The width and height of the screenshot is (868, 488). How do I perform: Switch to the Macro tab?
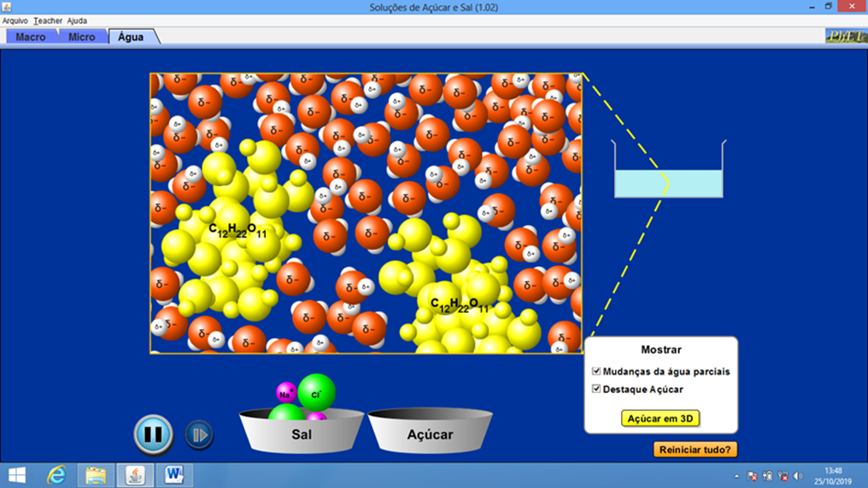pyautogui.click(x=31, y=37)
